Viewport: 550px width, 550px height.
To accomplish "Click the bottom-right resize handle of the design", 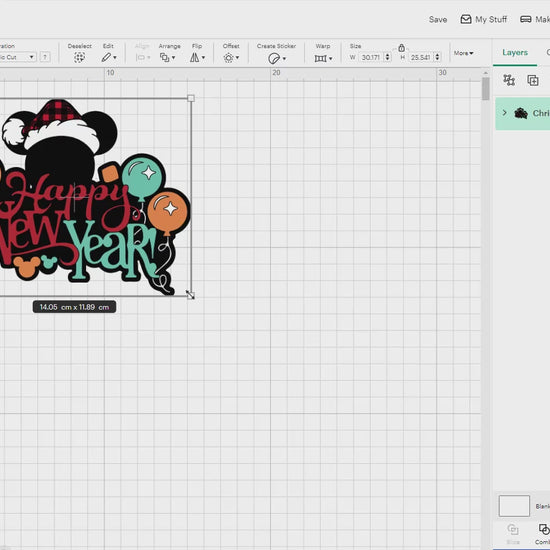I will [190, 295].
